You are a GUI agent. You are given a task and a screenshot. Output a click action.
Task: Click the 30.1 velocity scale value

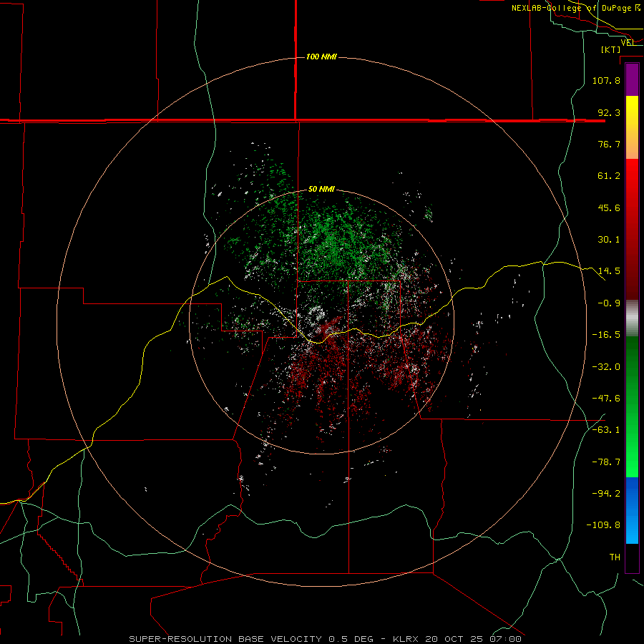[x=609, y=240]
